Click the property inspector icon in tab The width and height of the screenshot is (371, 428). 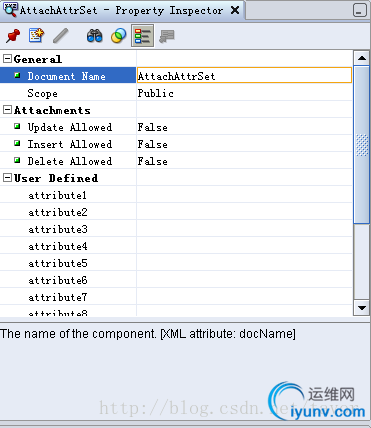tap(10, 10)
